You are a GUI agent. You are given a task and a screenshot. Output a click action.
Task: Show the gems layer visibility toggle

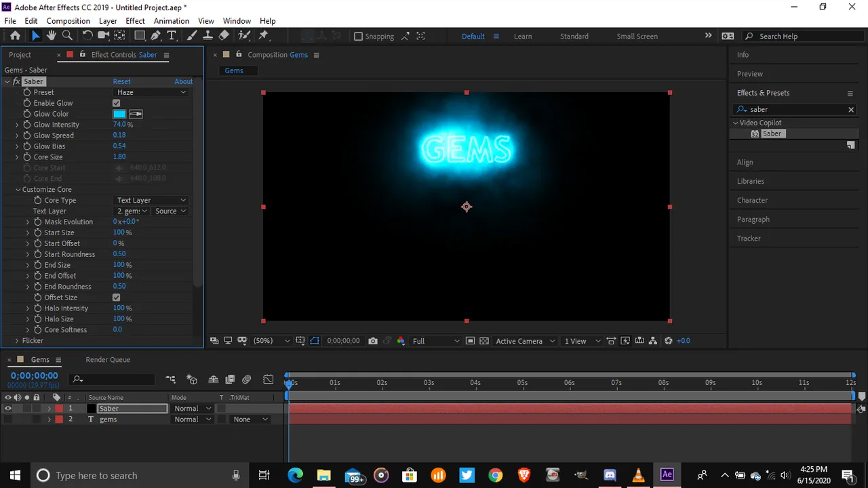(8, 420)
